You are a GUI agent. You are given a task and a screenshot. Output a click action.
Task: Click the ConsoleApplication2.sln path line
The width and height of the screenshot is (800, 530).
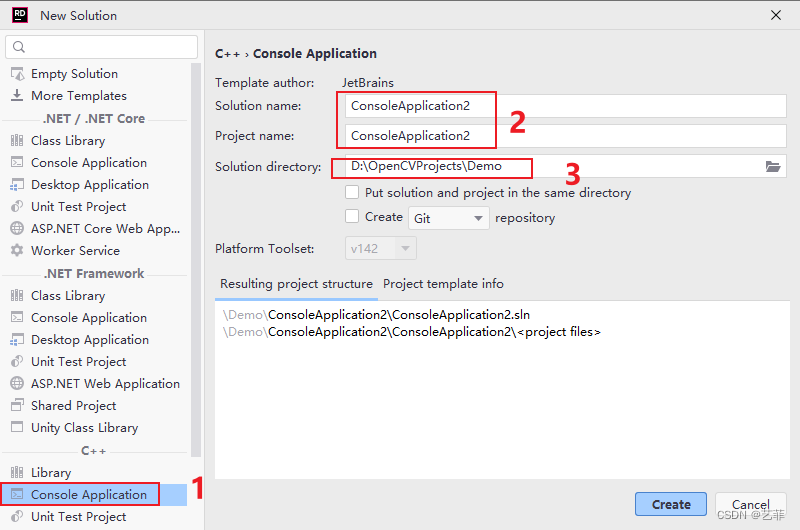[376, 315]
